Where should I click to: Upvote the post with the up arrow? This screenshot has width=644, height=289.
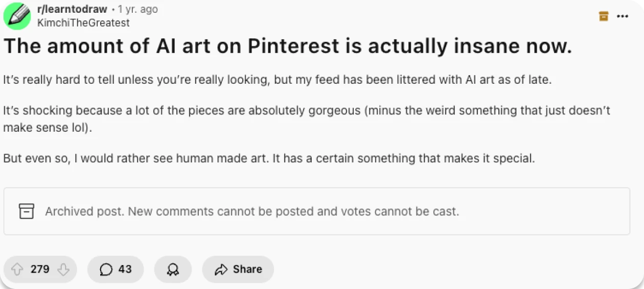pyautogui.click(x=17, y=269)
